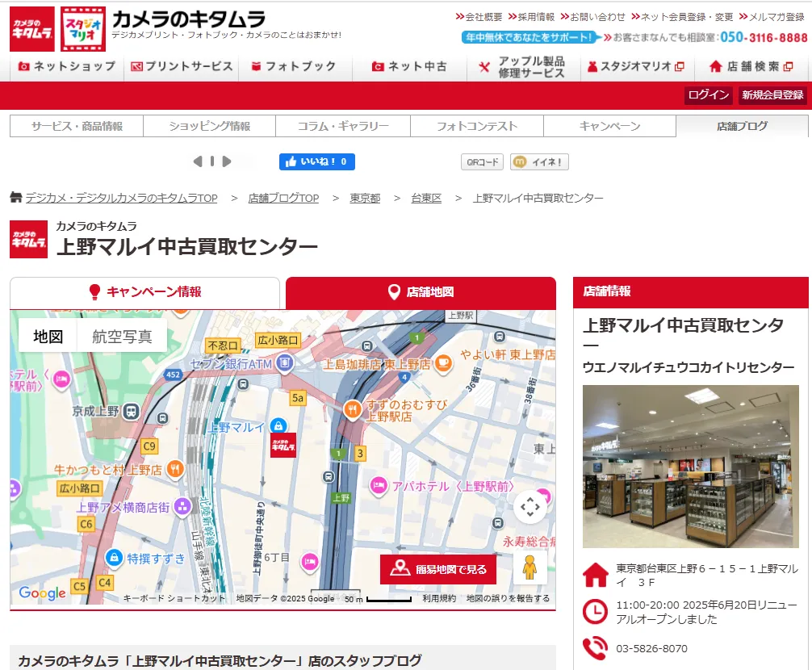Go to 東京都 breadcrumb link
Viewport: 812px width, 670px height.
365,198
